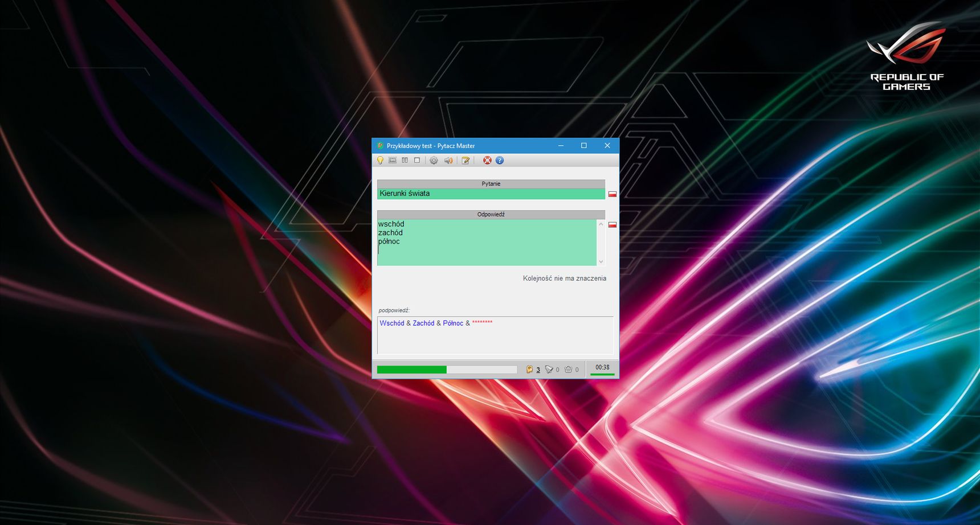This screenshot has width=980, height=525.
Task: Open the edit notepad pencil icon
Action: click(x=465, y=161)
